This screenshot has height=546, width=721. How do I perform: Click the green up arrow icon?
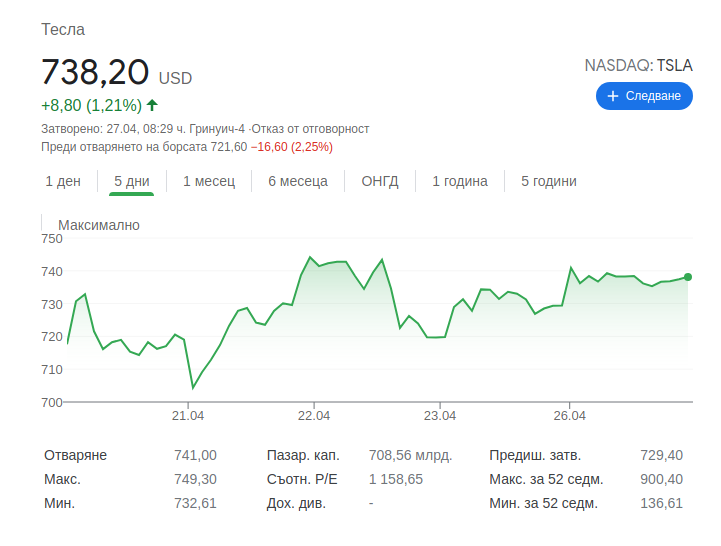152,105
